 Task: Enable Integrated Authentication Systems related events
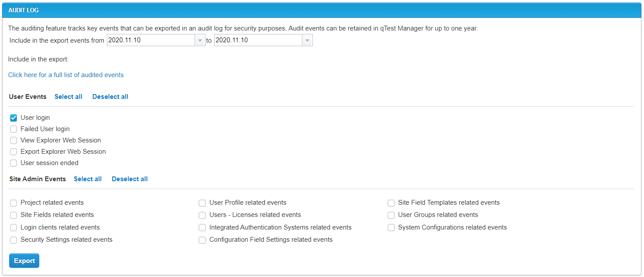[202, 227]
